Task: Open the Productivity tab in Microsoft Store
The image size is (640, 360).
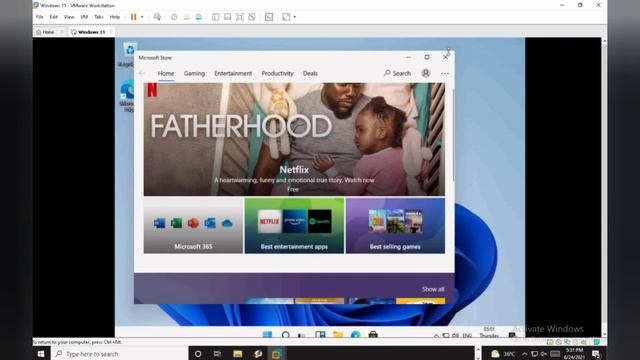Action: point(278,73)
